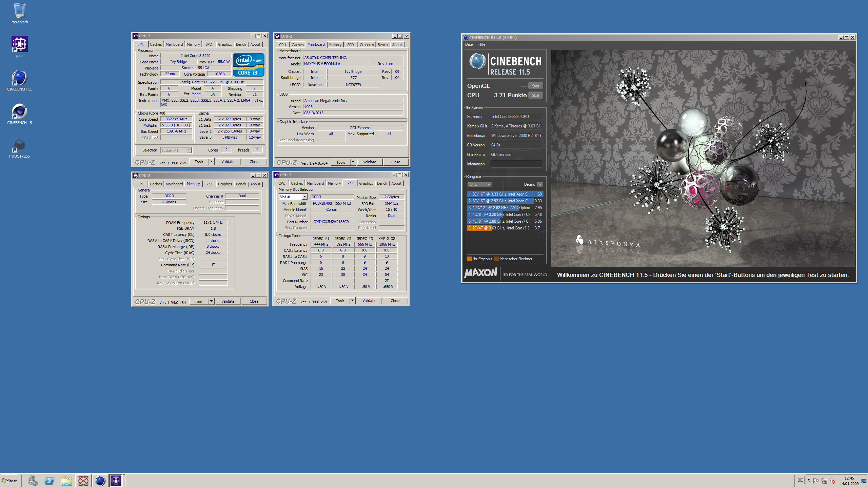
Task: Click the BIOS date 08/19/2013 field
Action: tap(353, 113)
